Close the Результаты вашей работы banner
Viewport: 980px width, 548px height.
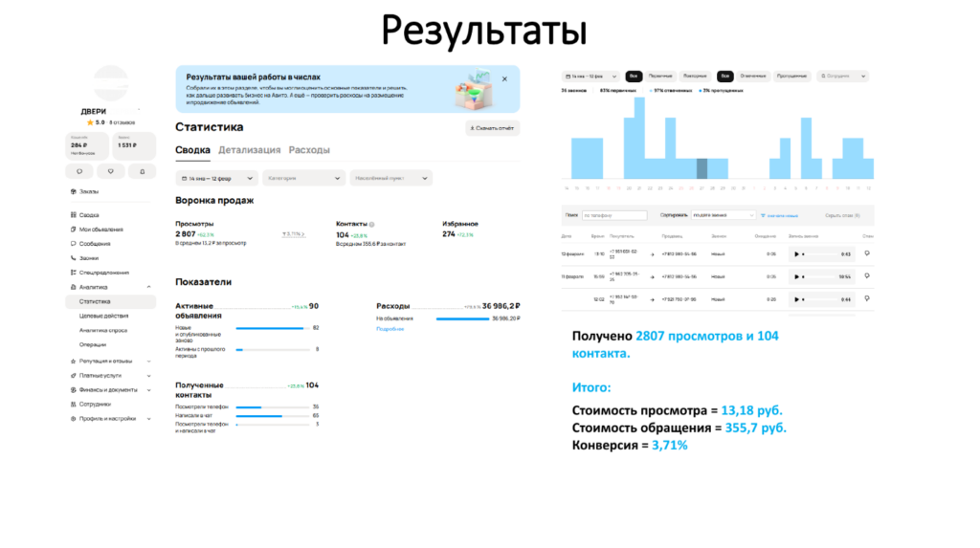(x=504, y=79)
